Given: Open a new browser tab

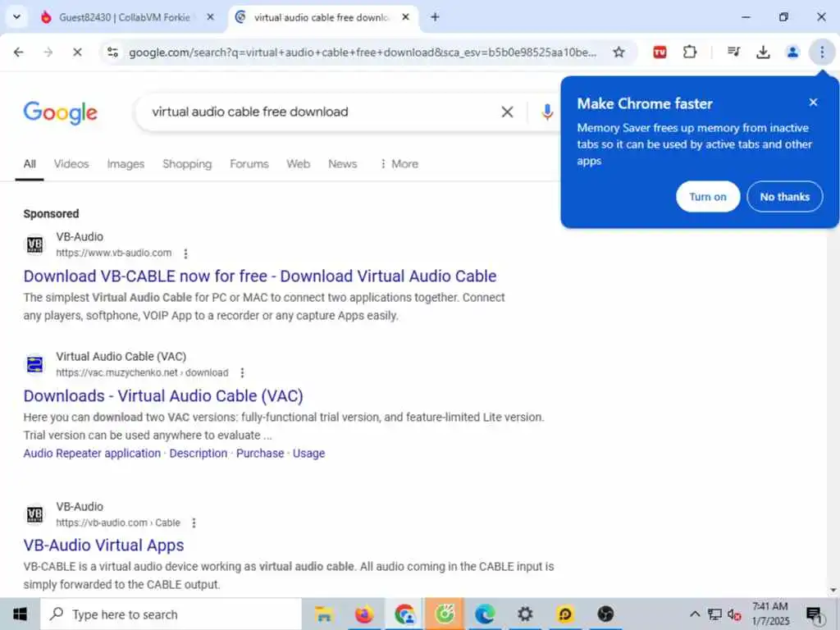Looking at the screenshot, I should [435, 17].
